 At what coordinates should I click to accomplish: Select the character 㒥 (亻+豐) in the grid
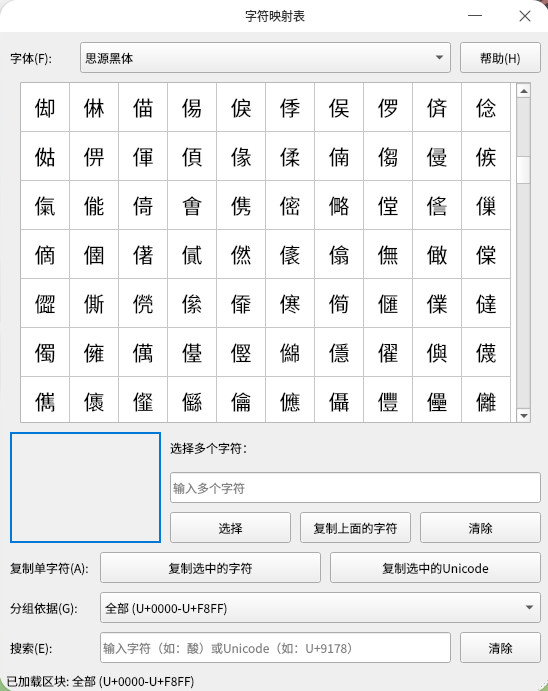[388, 400]
